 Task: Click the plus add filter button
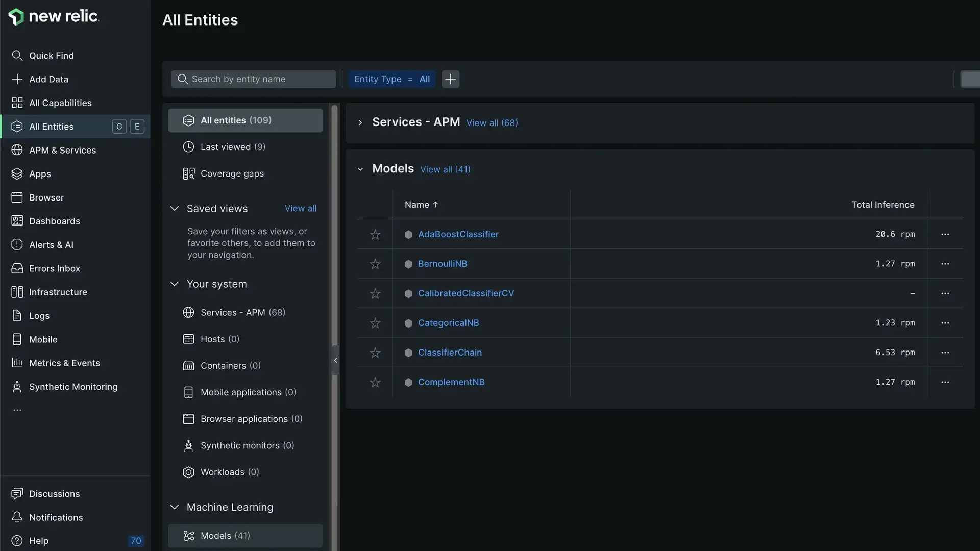[x=450, y=79]
